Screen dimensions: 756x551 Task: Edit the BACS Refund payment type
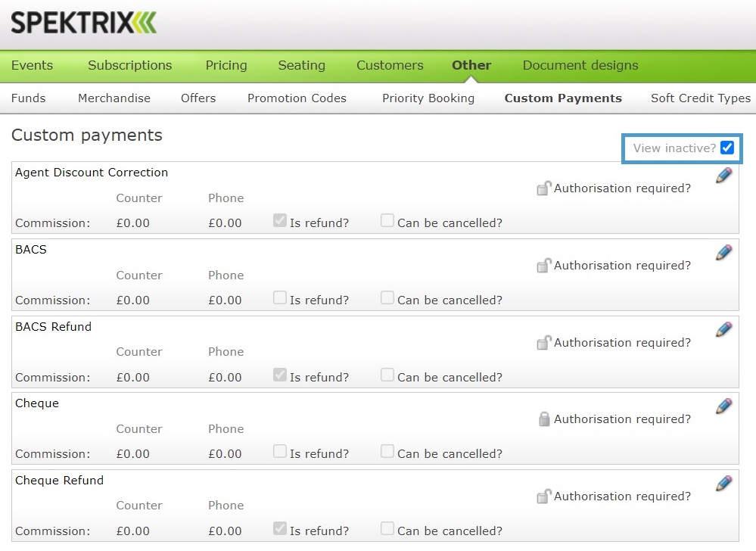click(723, 329)
